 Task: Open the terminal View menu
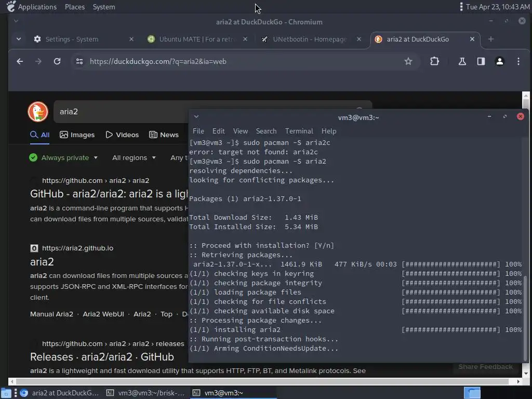241,131
